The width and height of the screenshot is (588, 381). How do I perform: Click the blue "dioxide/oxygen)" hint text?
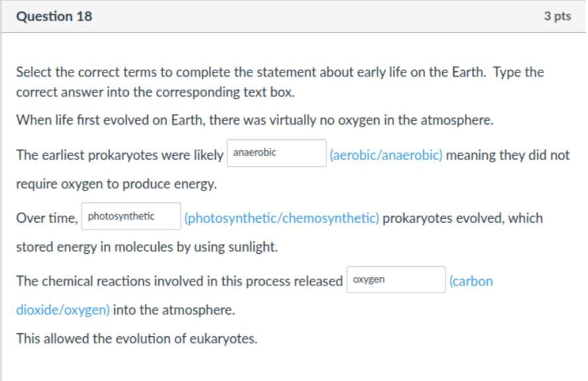coord(63,310)
